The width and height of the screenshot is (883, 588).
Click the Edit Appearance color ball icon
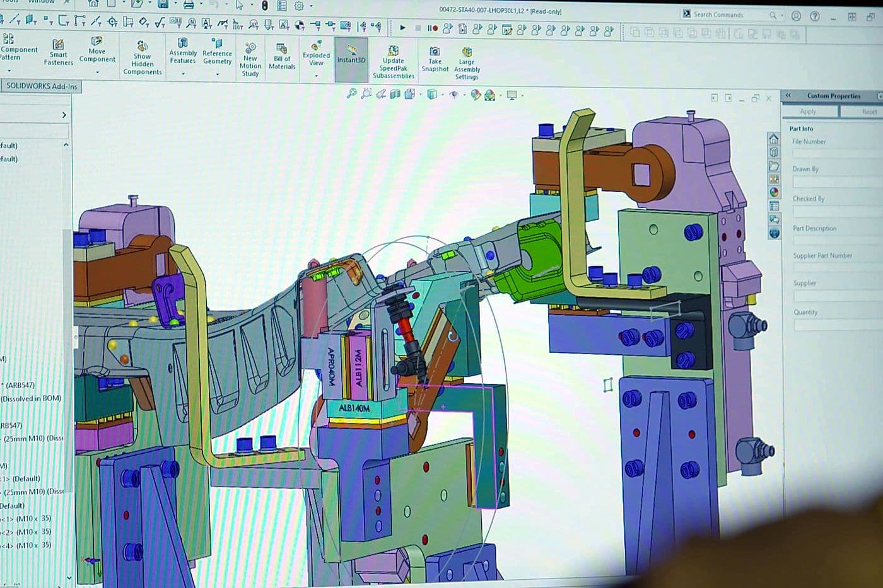point(476,95)
